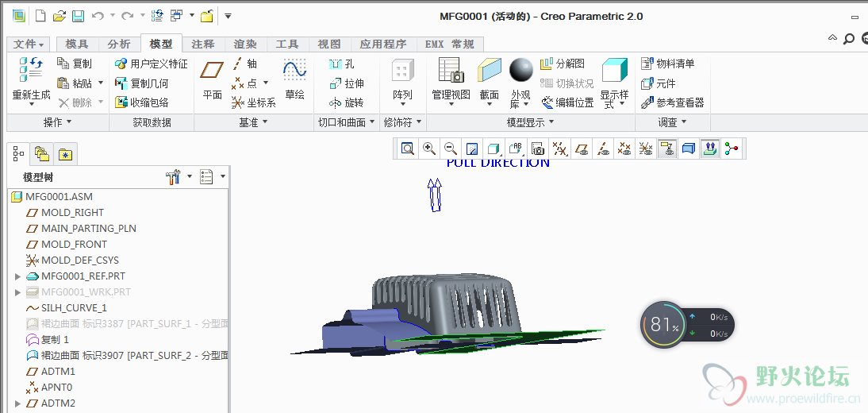Open the 文件 file menu
Image resolution: width=868 pixels, height=413 pixels.
[29, 44]
